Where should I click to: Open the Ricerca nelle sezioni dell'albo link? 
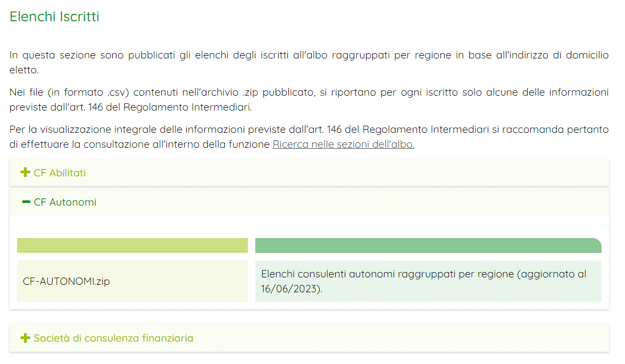pyautogui.click(x=343, y=143)
